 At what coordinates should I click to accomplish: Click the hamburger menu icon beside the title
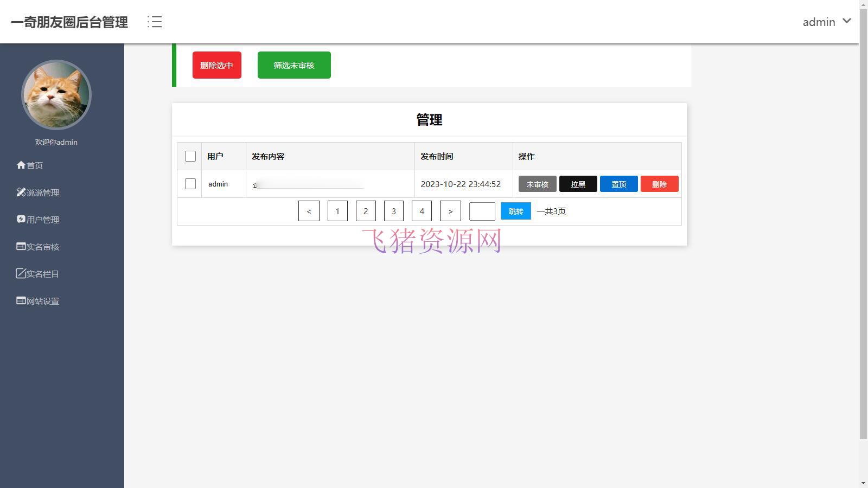coord(154,22)
